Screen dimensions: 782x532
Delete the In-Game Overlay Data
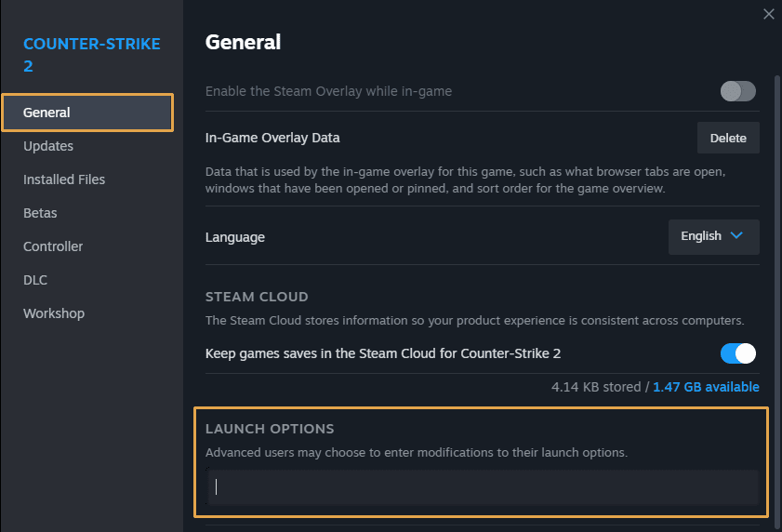pos(728,138)
